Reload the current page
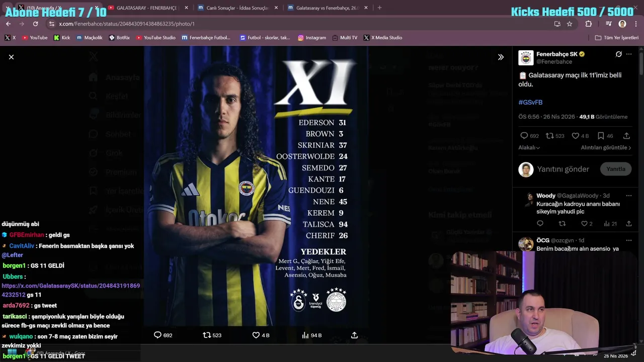 [x=35, y=24]
